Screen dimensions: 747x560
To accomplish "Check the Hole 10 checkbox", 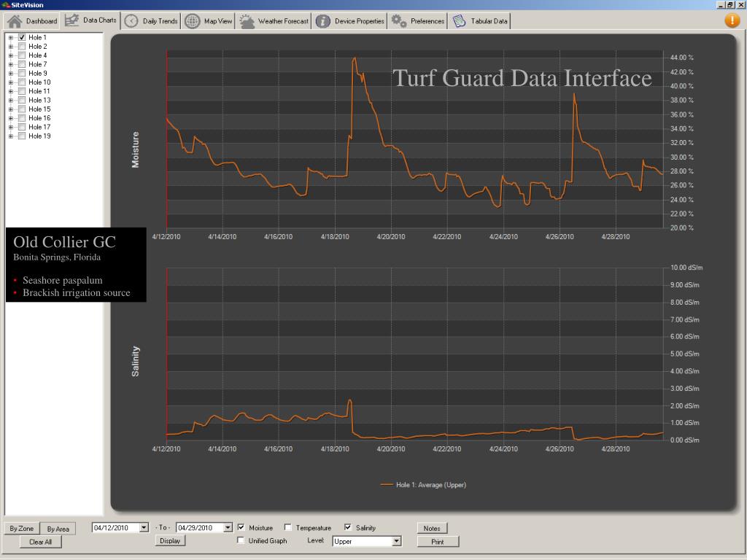I will coord(22,82).
